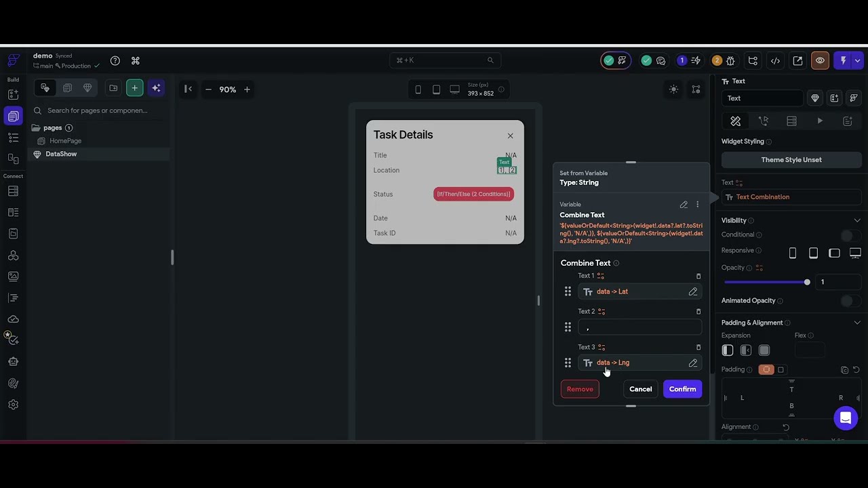Screen dimensions: 868x488
Task: Toggle canvas light mode sun icon
Action: pyautogui.click(x=673, y=89)
